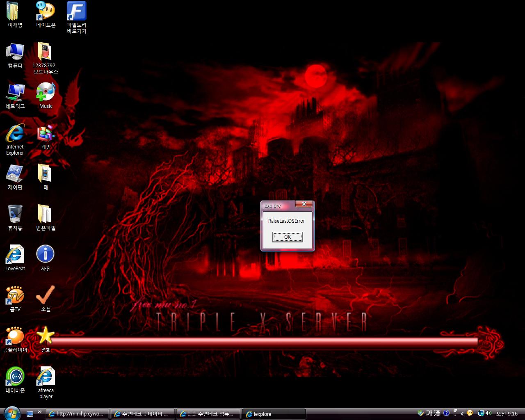
Task: Open the 제어판 control panel icon
Action: coord(15,177)
